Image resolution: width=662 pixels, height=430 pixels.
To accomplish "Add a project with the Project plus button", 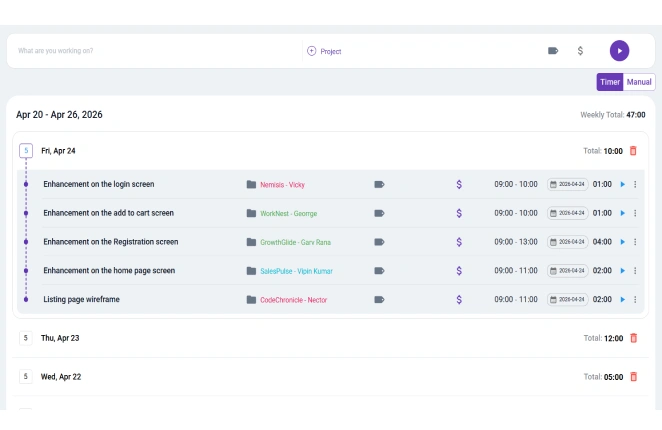I will point(324,51).
